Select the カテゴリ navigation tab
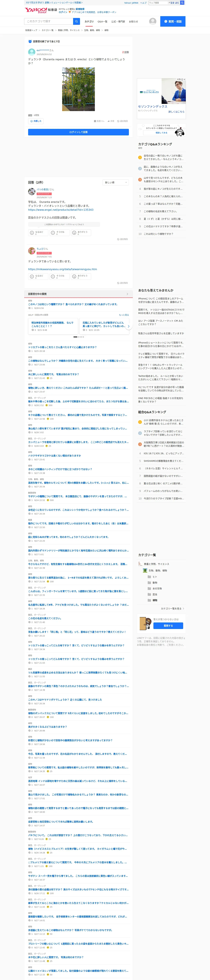The image size is (210, 980). point(89,22)
